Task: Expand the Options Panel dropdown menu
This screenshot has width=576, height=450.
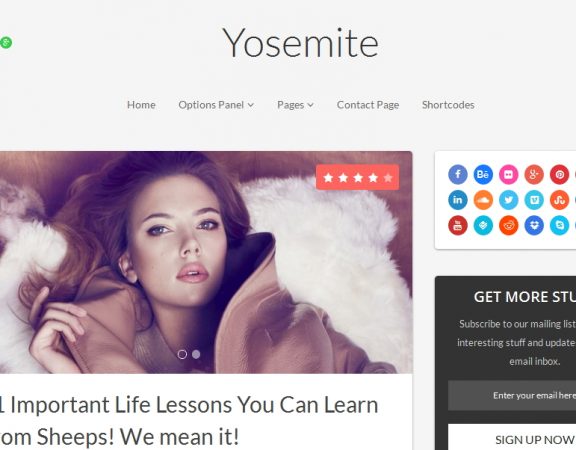Action: [216, 105]
